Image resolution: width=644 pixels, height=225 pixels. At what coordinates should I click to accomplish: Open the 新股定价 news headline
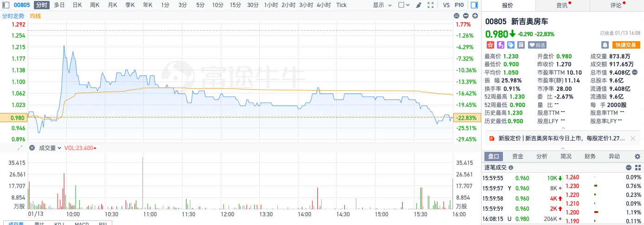pos(561,138)
